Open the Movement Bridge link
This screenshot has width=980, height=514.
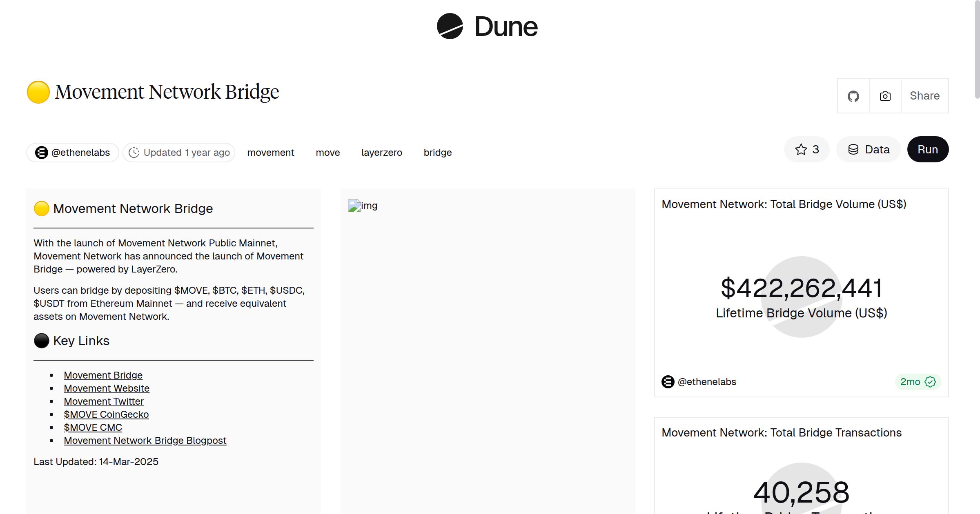point(103,375)
